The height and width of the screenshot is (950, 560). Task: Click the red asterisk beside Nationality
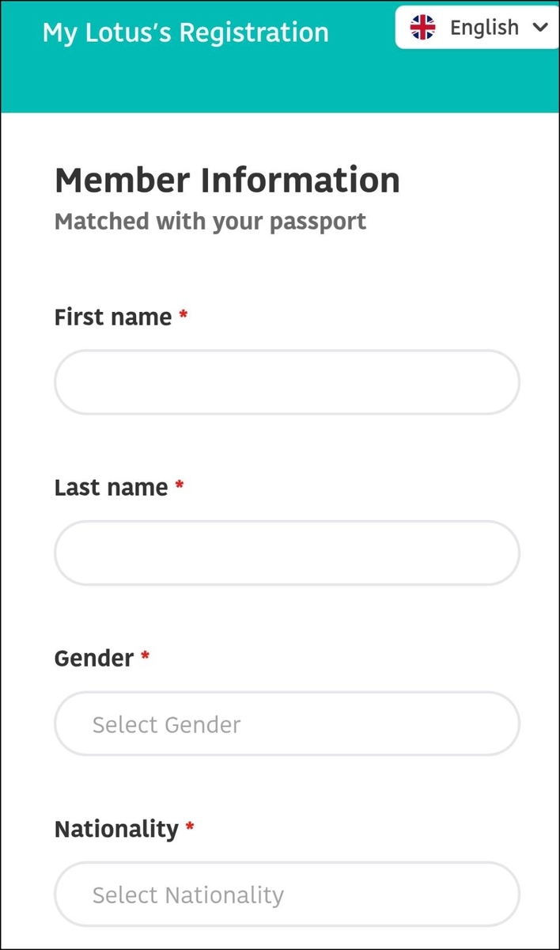190,826
